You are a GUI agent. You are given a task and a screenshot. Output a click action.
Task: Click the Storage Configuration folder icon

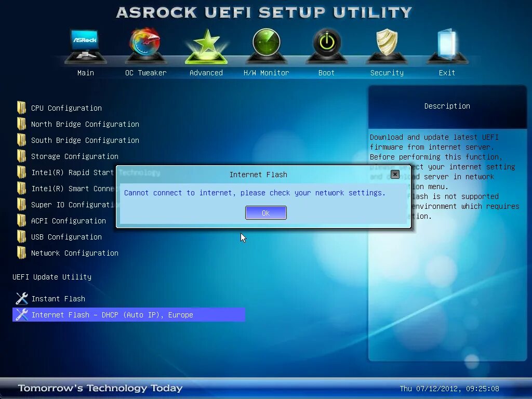21,156
